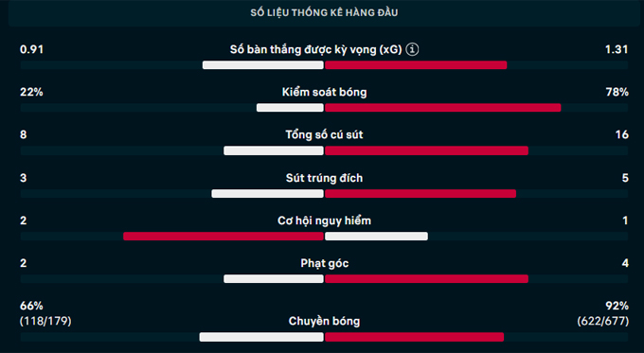The width and height of the screenshot is (644, 353).
Task: Select the Tổng số cú sút label
Action: click(324, 135)
